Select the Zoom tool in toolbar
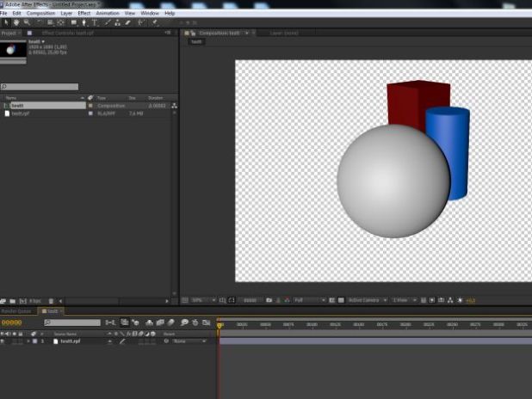The image size is (532, 399). (x=27, y=22)
